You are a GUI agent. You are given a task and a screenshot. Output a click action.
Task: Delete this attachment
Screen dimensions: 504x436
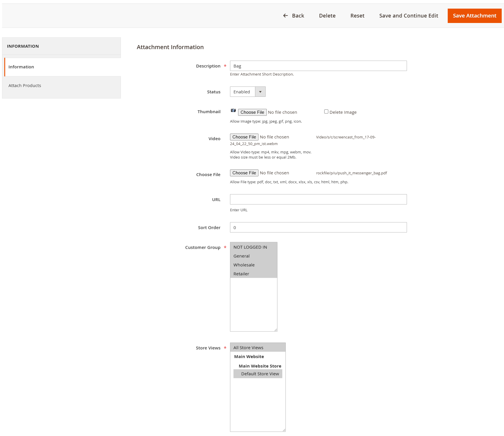(327, 16)
